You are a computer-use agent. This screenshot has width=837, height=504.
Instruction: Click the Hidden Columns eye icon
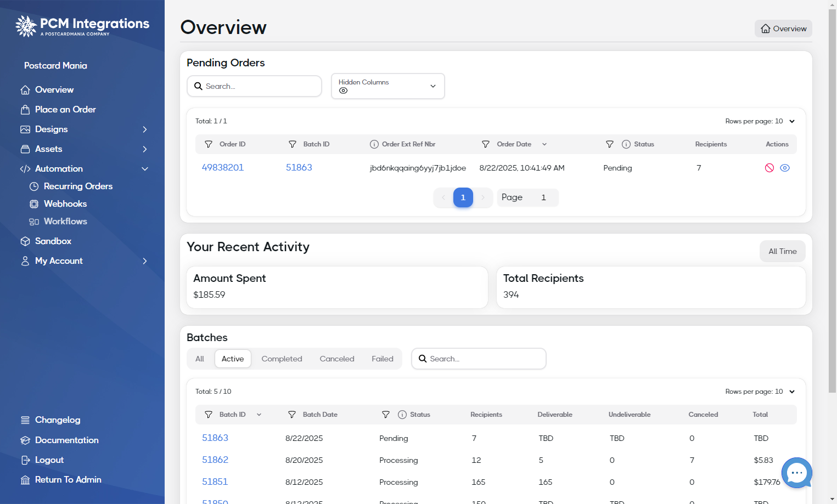tap(343, 91)
